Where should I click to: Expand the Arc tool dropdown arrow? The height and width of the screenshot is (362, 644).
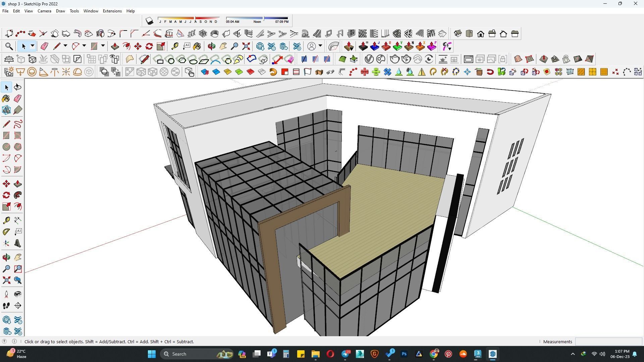(x=84, y=46)
